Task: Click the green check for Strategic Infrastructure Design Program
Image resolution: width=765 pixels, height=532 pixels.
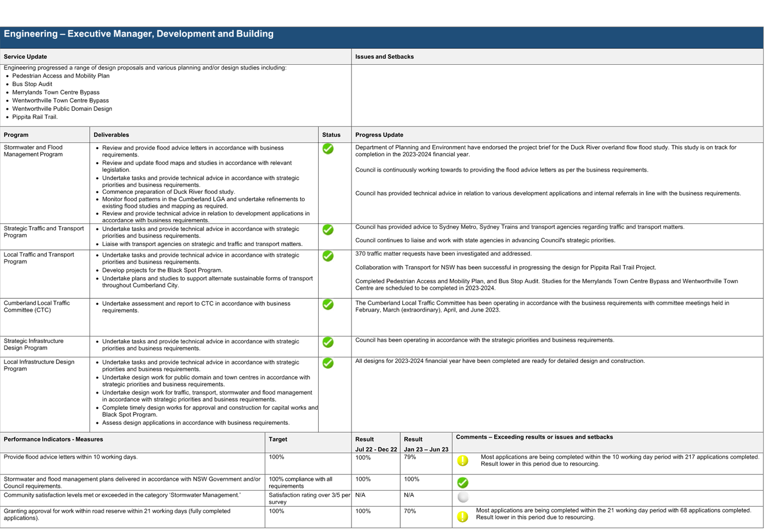Action: [x=328, y=342]
